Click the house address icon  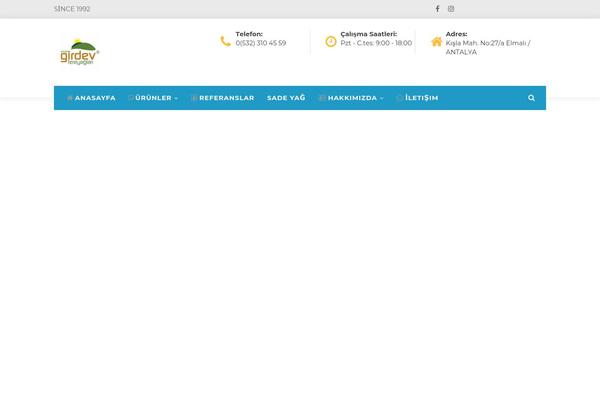[x=436, y=41]
